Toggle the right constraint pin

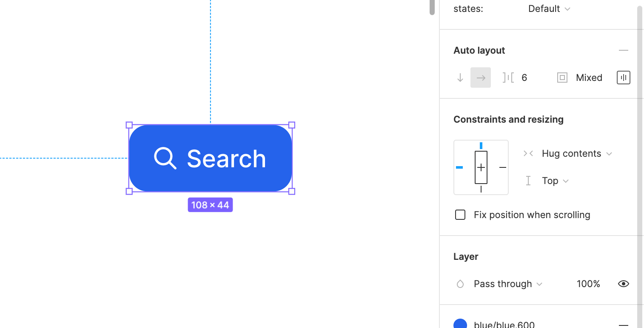point(503,167)
